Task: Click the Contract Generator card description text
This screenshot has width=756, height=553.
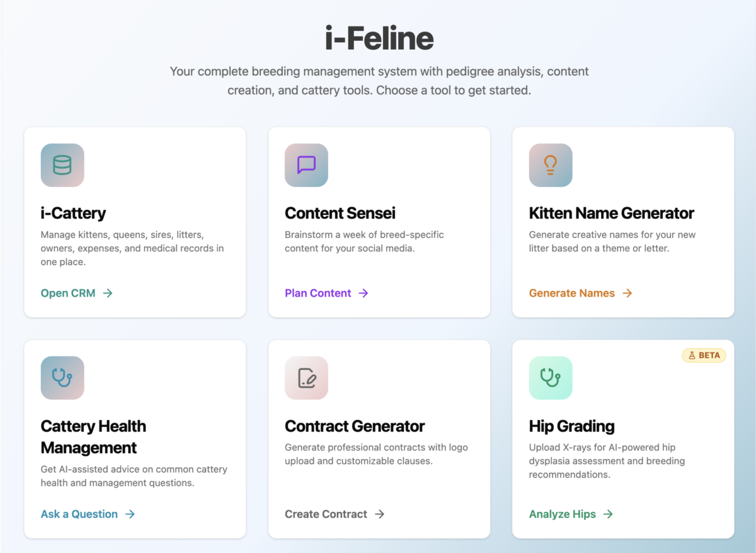Action: click(x=376, y=453)
